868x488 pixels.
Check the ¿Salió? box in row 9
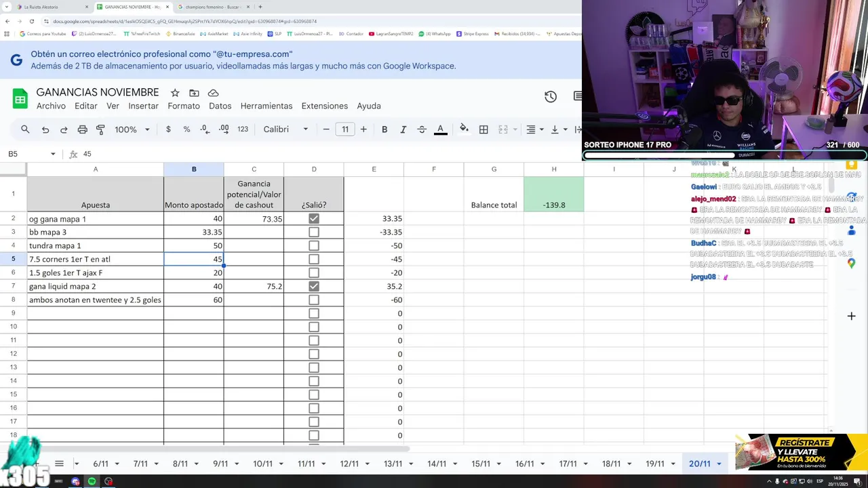313,313
